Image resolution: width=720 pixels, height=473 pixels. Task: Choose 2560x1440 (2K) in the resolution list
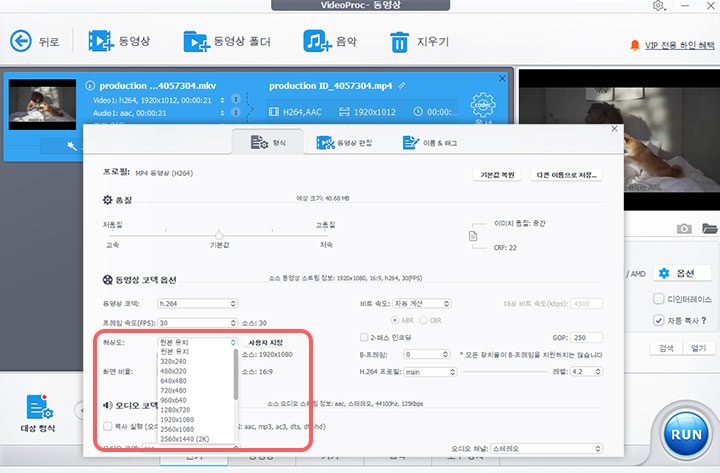(185, 439)
